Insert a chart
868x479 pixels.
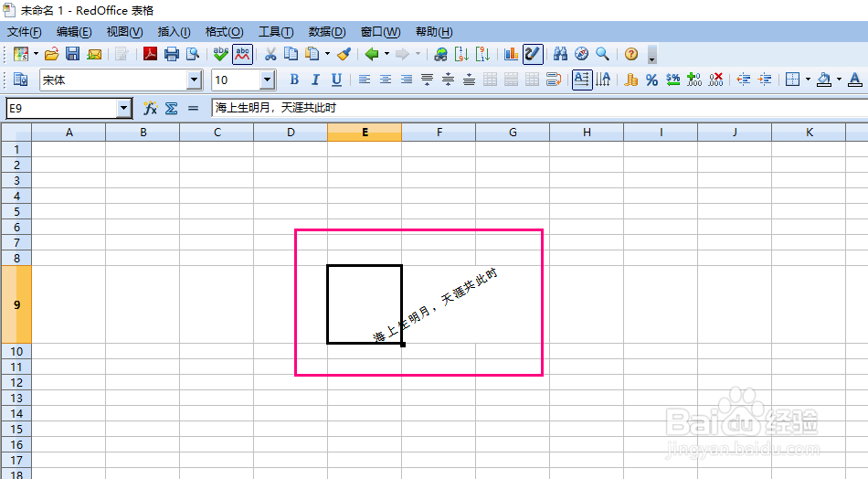tap(511, 54)
